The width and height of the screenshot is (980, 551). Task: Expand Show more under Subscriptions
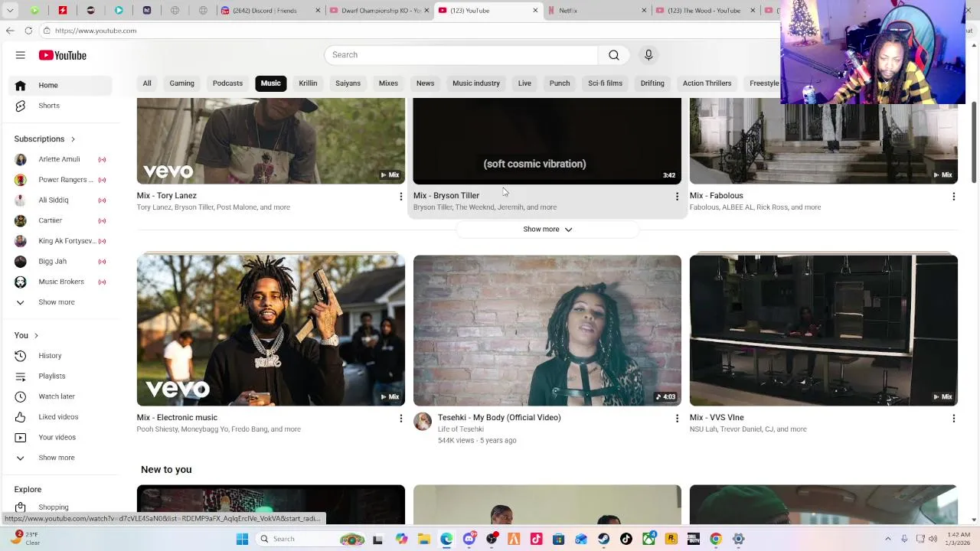pos(61,302)
